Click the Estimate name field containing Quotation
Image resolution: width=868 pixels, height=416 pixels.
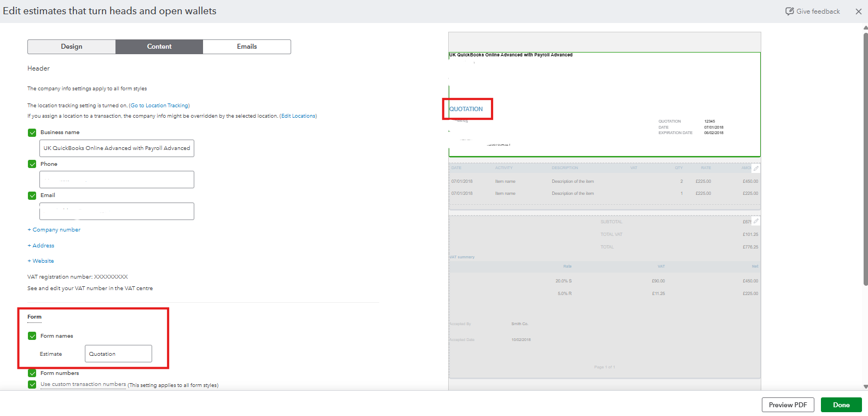click(x=118, y=354)
